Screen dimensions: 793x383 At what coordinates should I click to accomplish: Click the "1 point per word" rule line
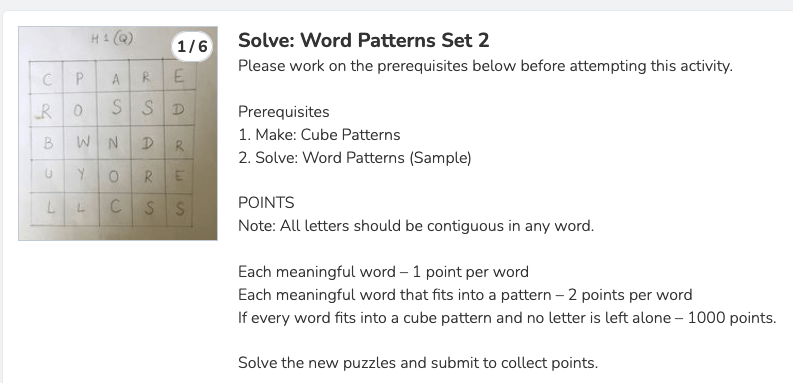tap(383, 272)
